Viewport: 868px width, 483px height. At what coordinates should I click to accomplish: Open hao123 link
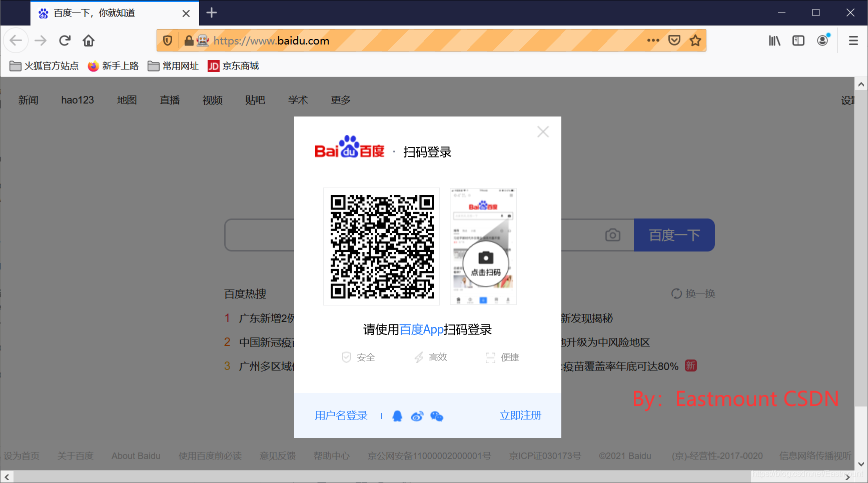[78, 100]
